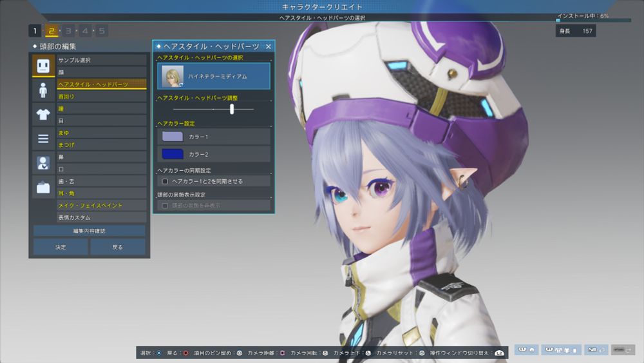Screen dimensions: 644x363
Task: Go to step 5 tab
Action: (102, 31)
